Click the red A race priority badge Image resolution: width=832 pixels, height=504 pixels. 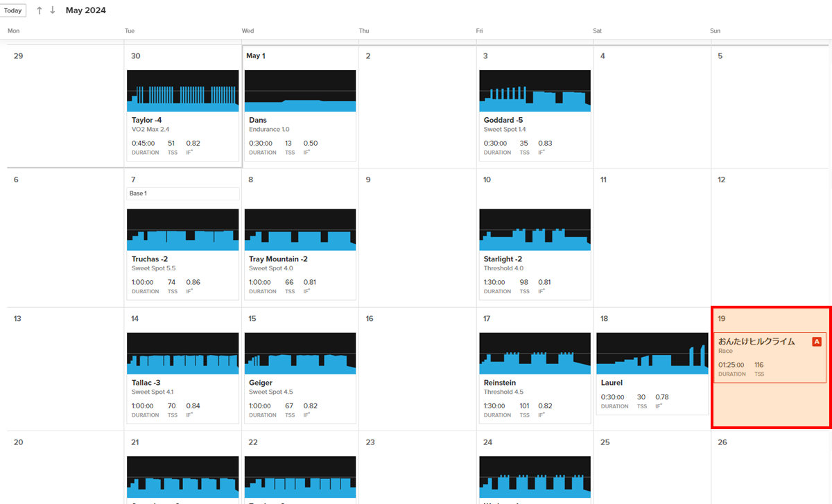816,342
